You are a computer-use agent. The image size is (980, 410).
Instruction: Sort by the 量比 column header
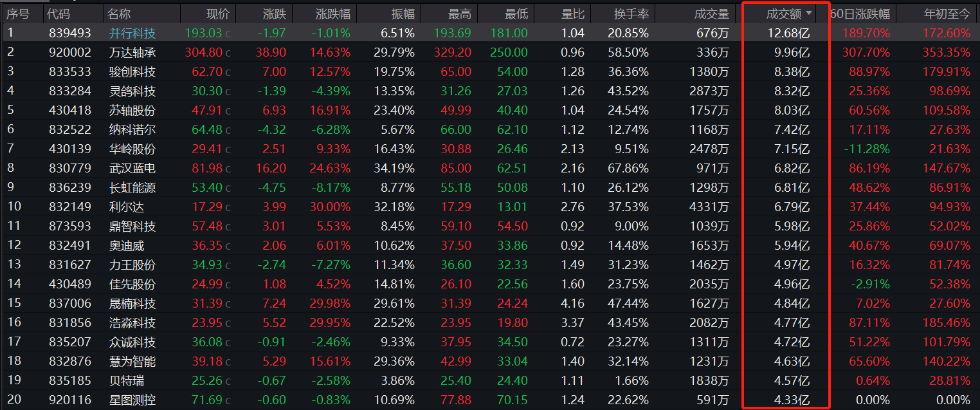point(573,14)
